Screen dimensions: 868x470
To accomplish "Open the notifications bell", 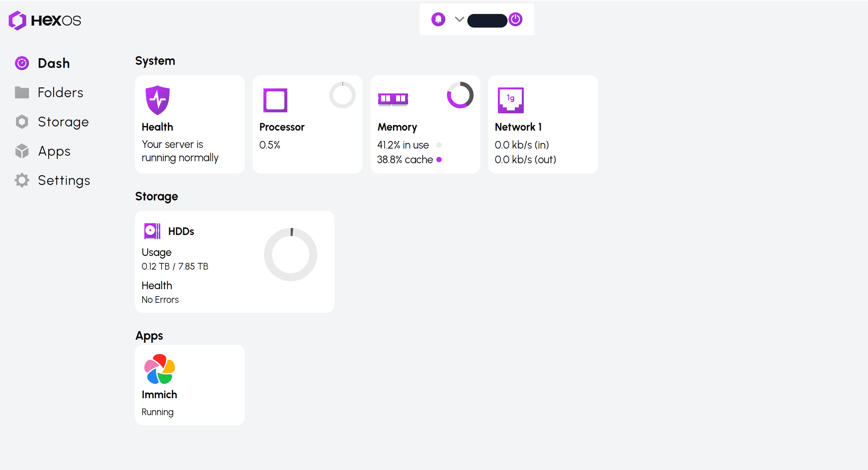I will click(438, 19).
